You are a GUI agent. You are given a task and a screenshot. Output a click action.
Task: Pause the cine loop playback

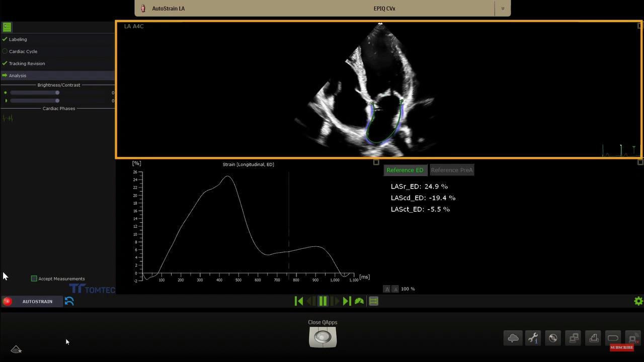pyautogui.click(x=323, y=301)
